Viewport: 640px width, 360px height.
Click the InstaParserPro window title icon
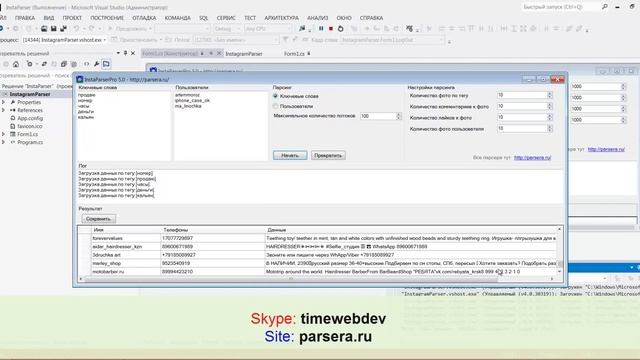[80, 79]
